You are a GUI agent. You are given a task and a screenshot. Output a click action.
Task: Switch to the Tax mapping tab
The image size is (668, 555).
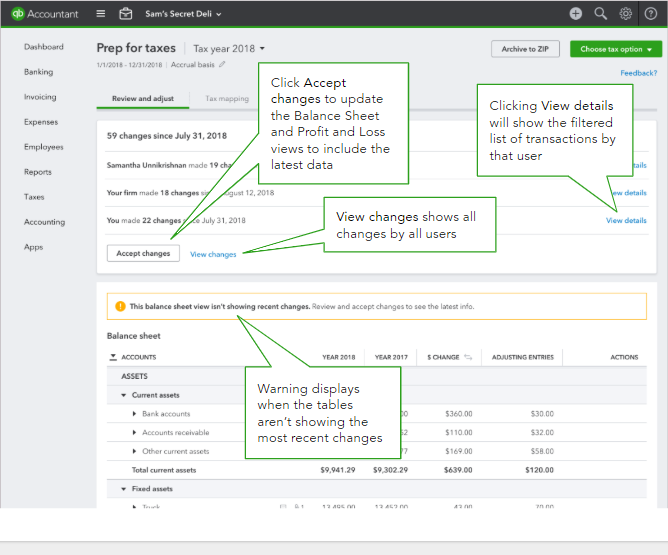pos(227,98)
